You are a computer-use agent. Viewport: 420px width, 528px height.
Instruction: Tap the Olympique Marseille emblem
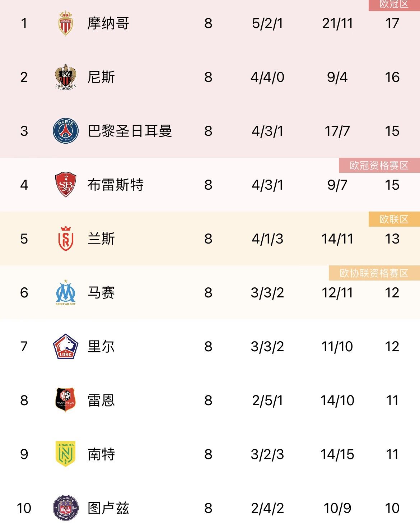coord(66,292)
